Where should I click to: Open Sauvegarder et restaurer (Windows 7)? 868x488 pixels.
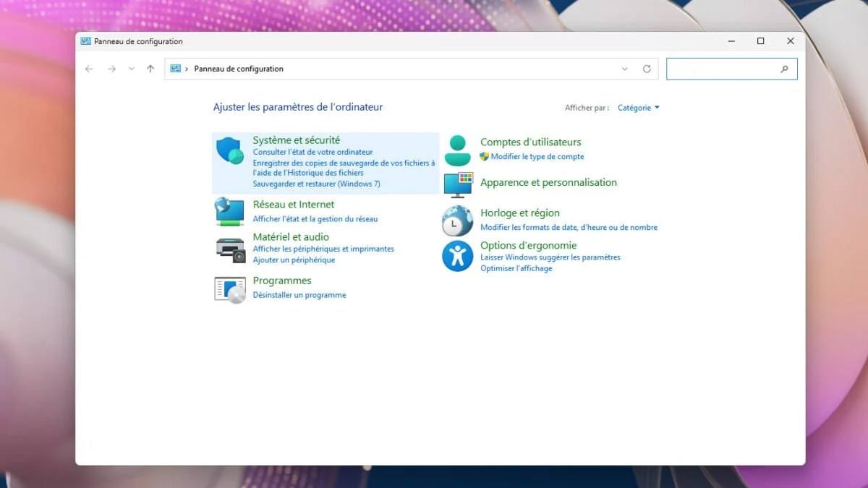[x=316, y=184]
